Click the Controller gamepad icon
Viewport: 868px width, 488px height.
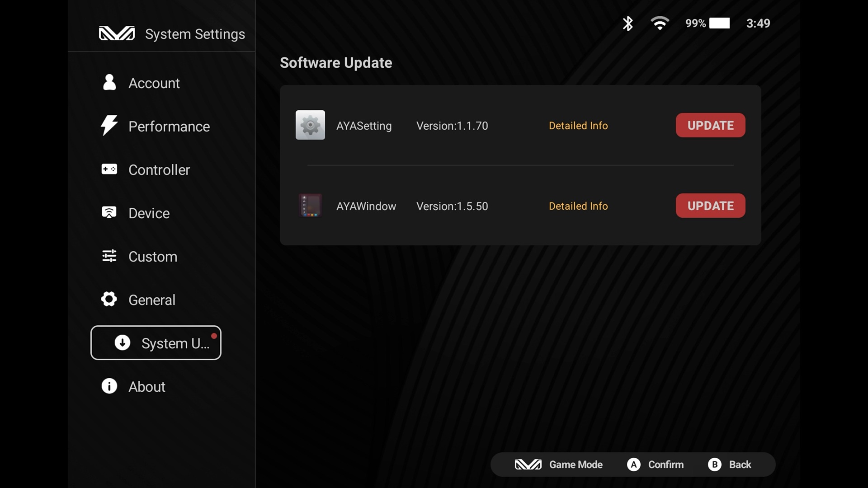point(109,169)
